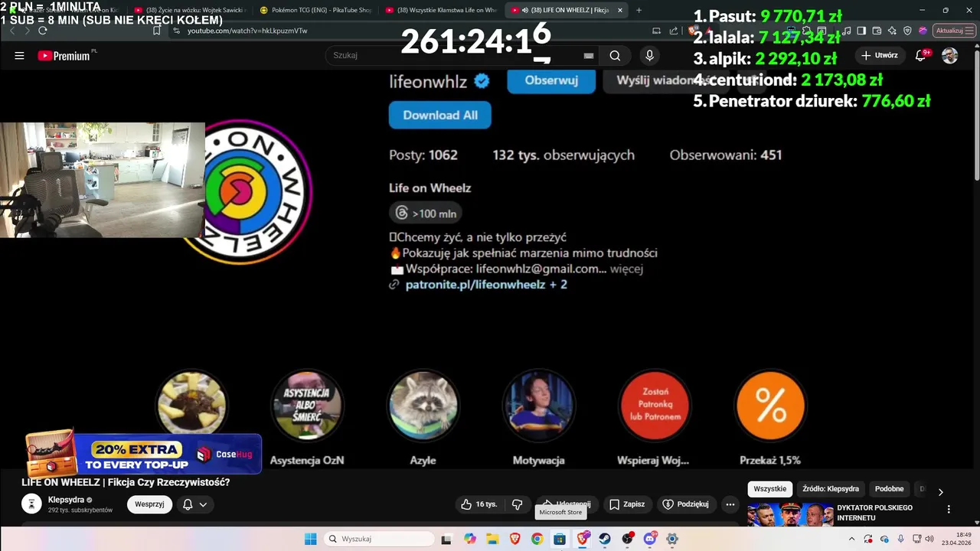980x551 pixels.
Task: Click the browser share page icon
Action: 674,31
